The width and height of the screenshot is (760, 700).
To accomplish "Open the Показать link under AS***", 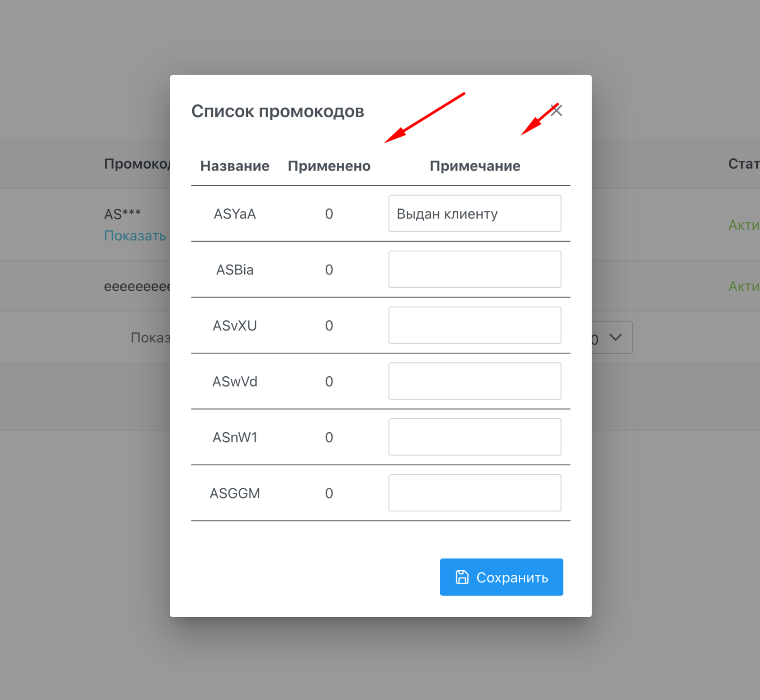I will pos(135,236).
